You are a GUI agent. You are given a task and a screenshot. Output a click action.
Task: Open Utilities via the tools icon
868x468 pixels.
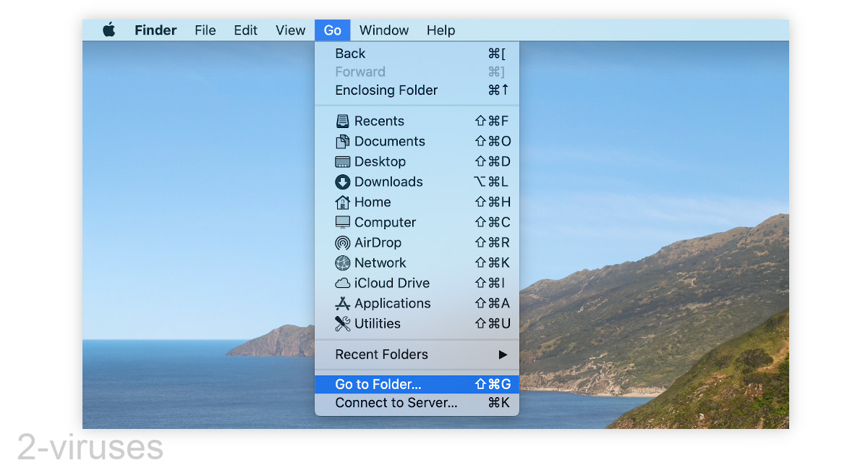(342, 324)
